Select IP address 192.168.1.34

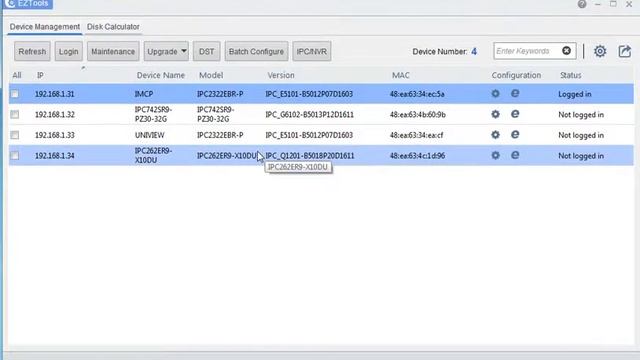tap(55, 156)
